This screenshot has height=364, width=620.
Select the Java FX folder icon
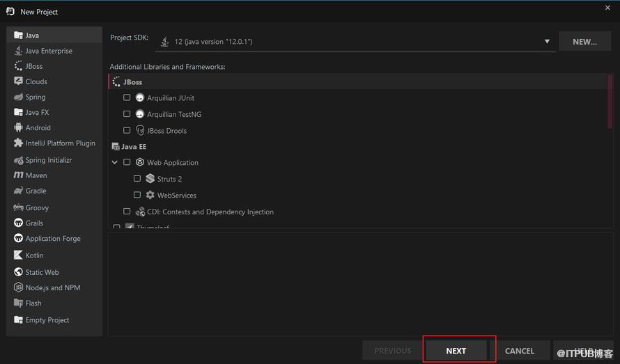coord(18,112)
